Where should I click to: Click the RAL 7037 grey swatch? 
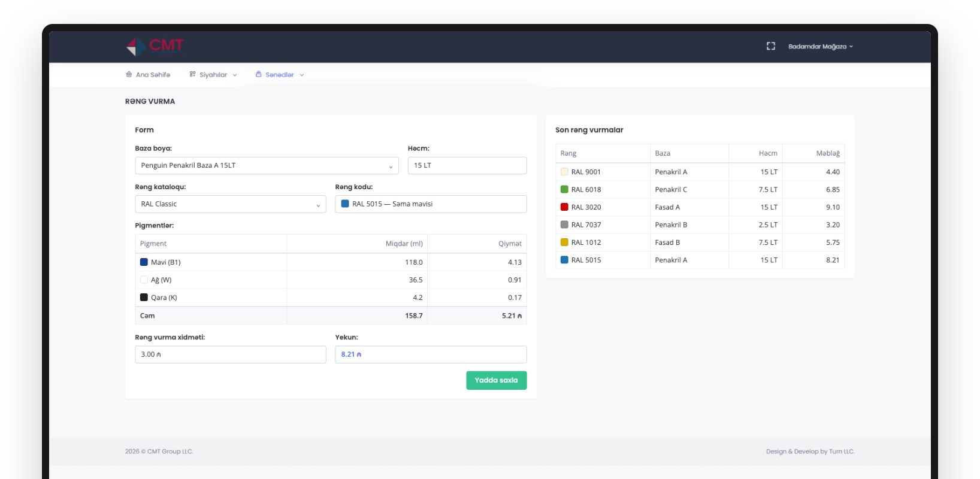tap(564, 225)
